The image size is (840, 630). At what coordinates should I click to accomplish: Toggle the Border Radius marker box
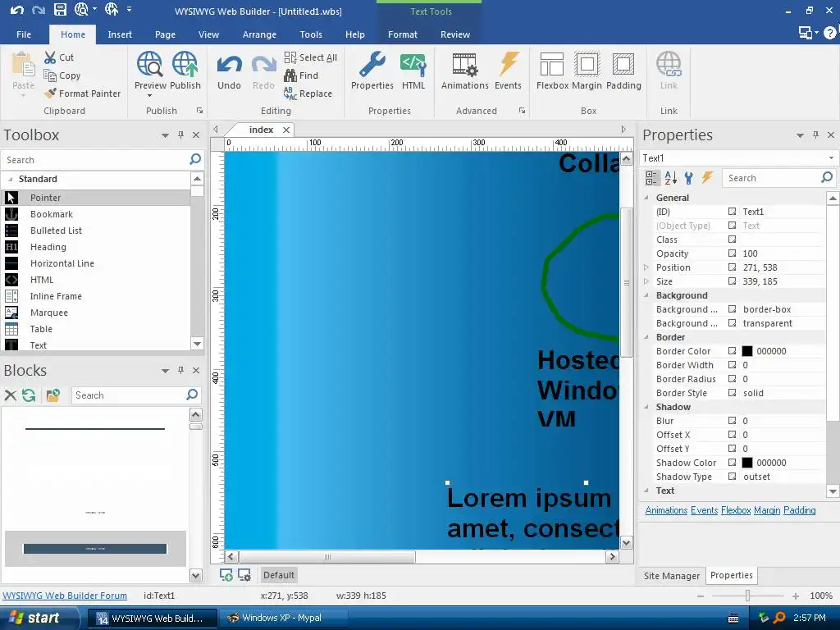click(732, 379)
